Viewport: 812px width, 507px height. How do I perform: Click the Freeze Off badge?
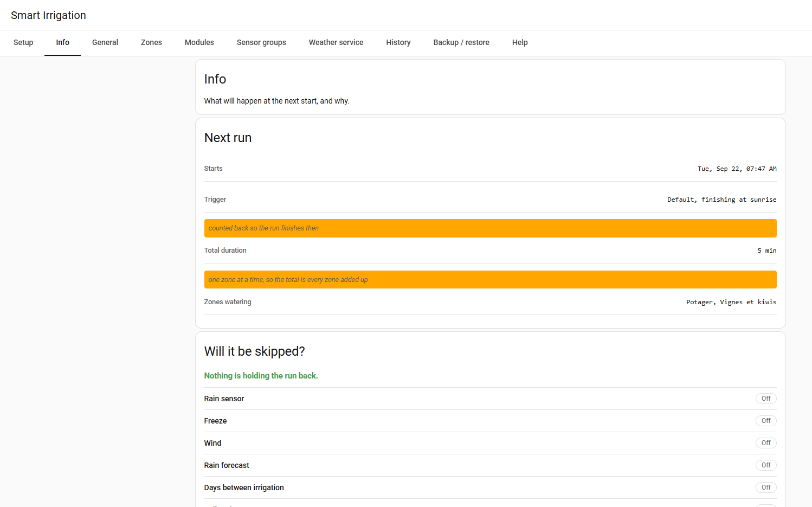tap(766, 421)
